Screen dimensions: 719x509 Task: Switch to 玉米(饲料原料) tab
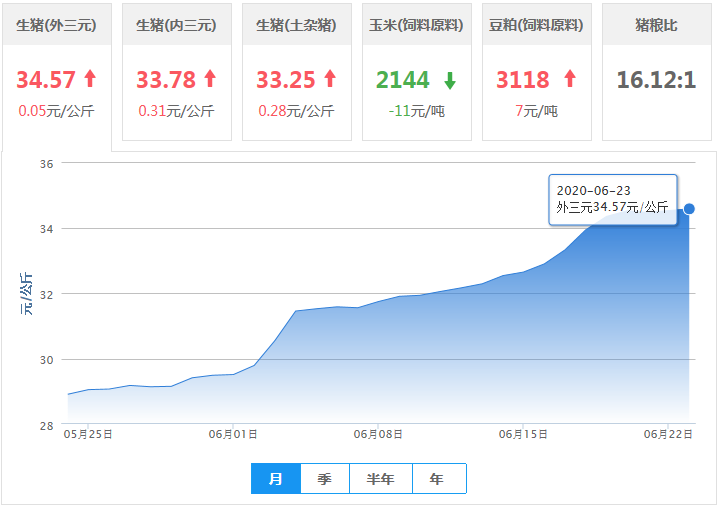(416, 25)
